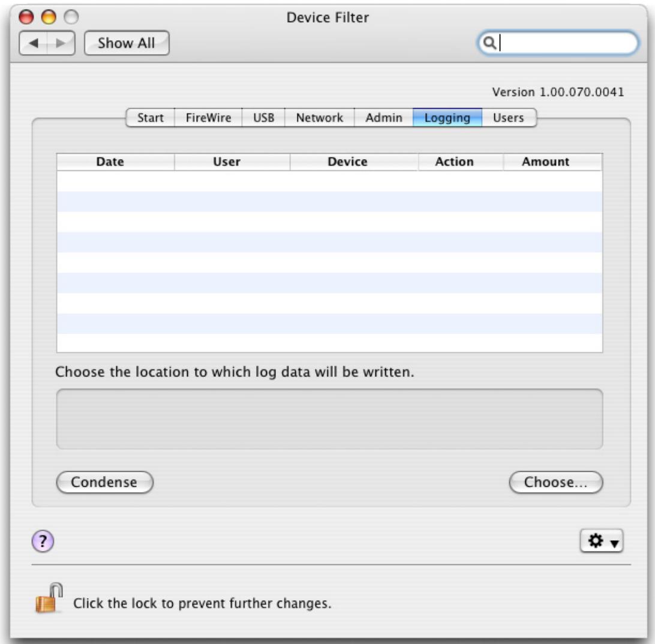Click the Action column header
Viewport: 655px width, 644px height.
461,161
